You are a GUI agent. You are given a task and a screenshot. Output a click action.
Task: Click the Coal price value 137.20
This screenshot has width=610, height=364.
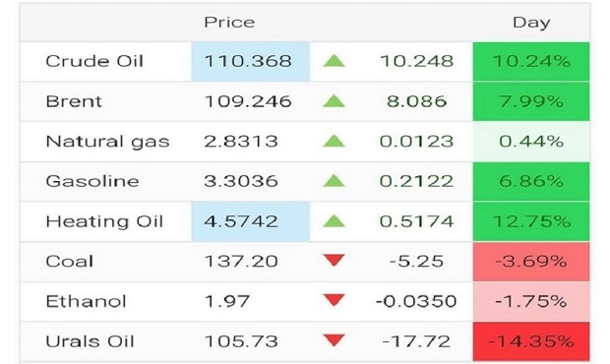(241, 262)
